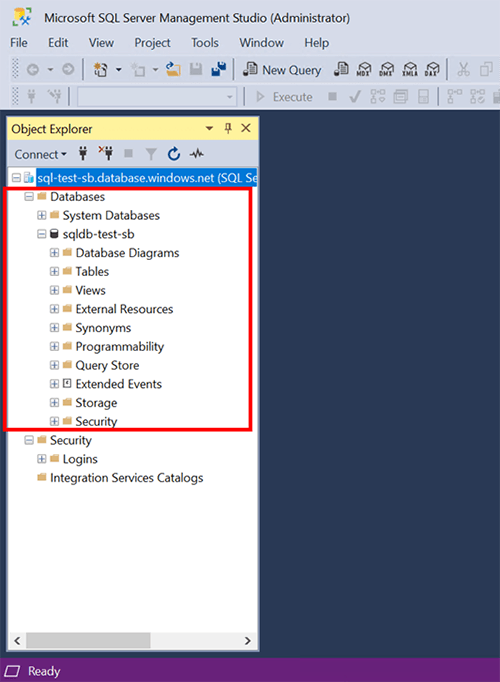Expand the Storage folder
This screenshot has height=682, width=500.
[54, 402]
